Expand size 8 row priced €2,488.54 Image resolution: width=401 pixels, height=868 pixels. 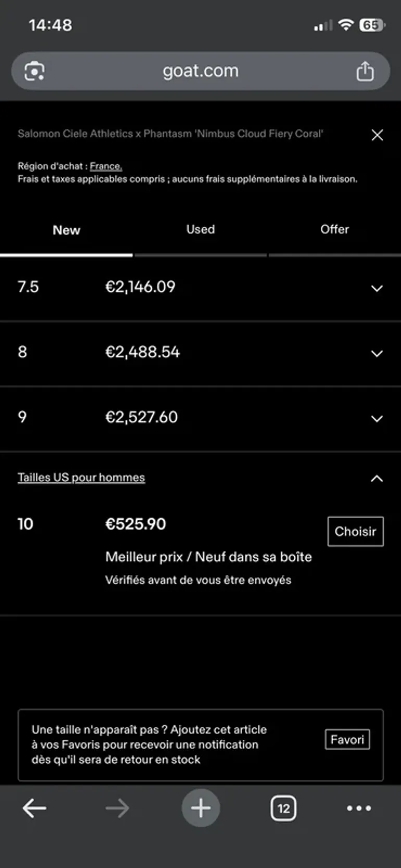pos(200,353)
